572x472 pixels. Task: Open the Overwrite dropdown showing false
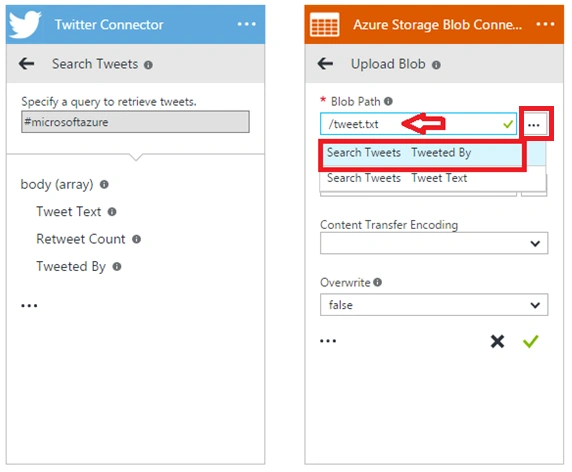point(434,305)
